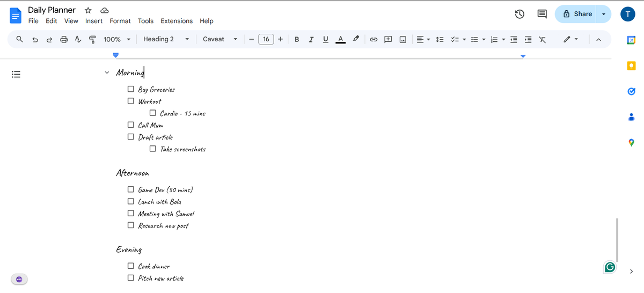Print the document
Viewport: 644px width, 293px height.
[64, 39]
